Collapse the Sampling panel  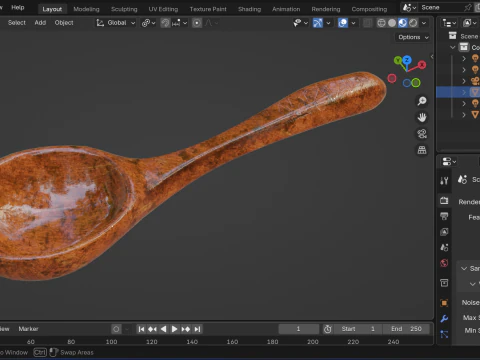coord(464,268)
